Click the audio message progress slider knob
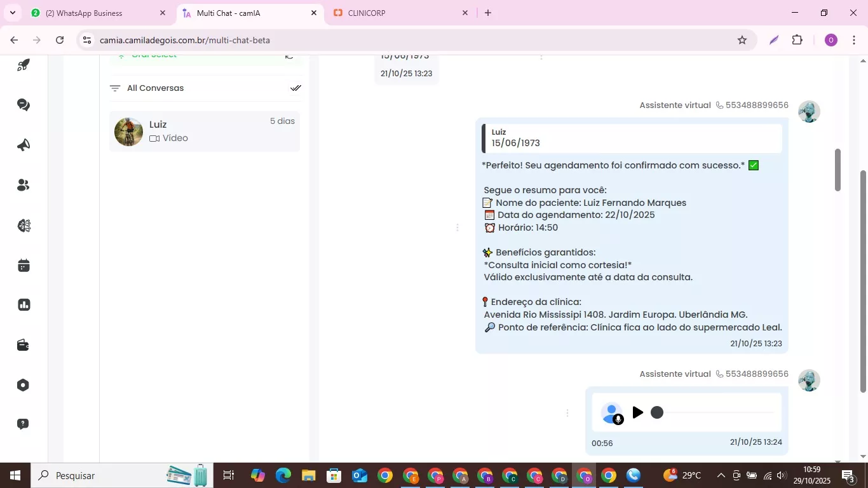Screen dimensions: 868x488 [x=657, y=413]
